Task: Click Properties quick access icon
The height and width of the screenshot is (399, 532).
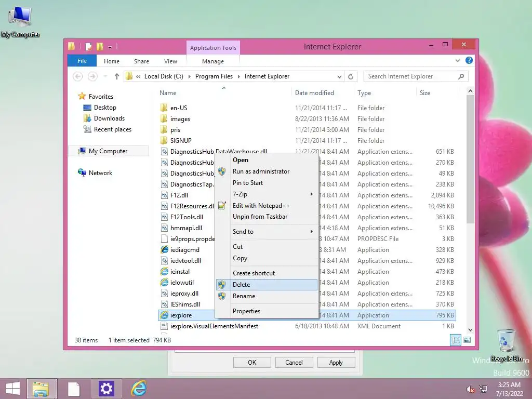Action: (88, 46)
